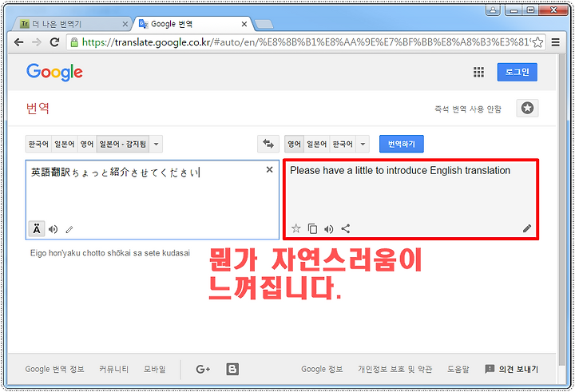This screenshot has height=392, width=575.
Task: Click the 번역하기 translate button
Action: click(402, 144)
